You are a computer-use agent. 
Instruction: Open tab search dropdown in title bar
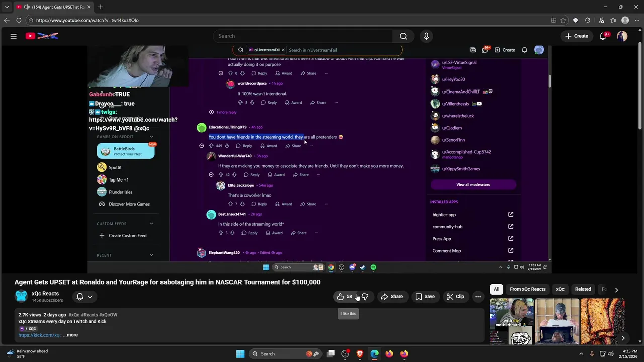(7, 7)
